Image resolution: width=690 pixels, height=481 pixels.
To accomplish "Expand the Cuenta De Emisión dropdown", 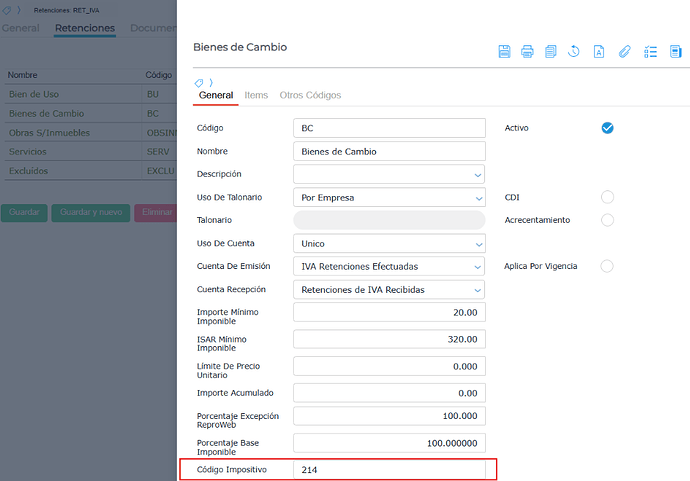I will (389, 266).
